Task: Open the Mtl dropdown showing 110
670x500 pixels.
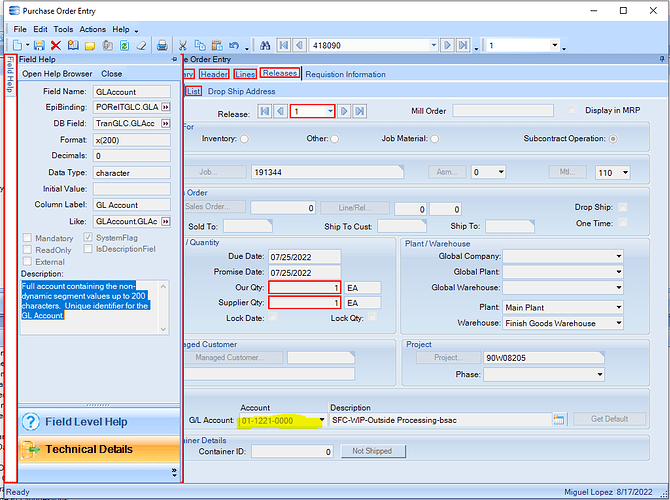Action: coord(626,173)
